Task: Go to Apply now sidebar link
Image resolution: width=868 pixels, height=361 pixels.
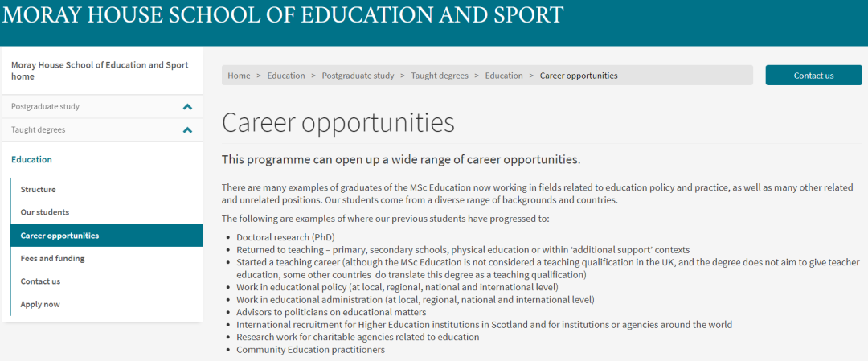Action: [x=40, y=305]
